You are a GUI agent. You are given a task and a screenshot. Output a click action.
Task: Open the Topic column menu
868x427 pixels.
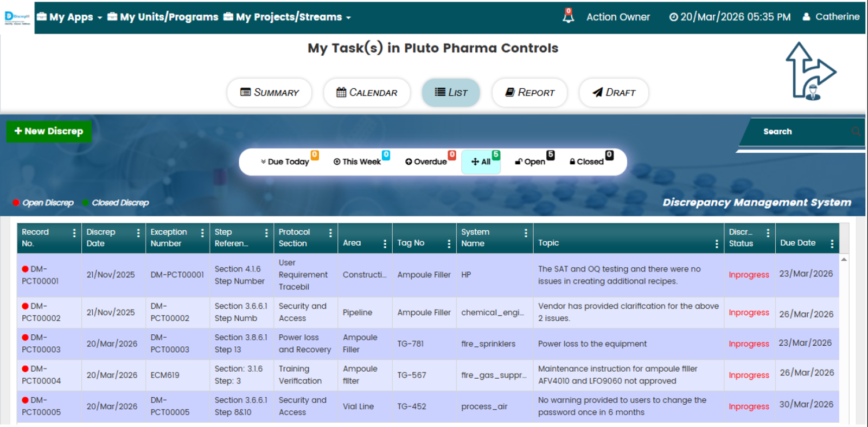(717, 244)
